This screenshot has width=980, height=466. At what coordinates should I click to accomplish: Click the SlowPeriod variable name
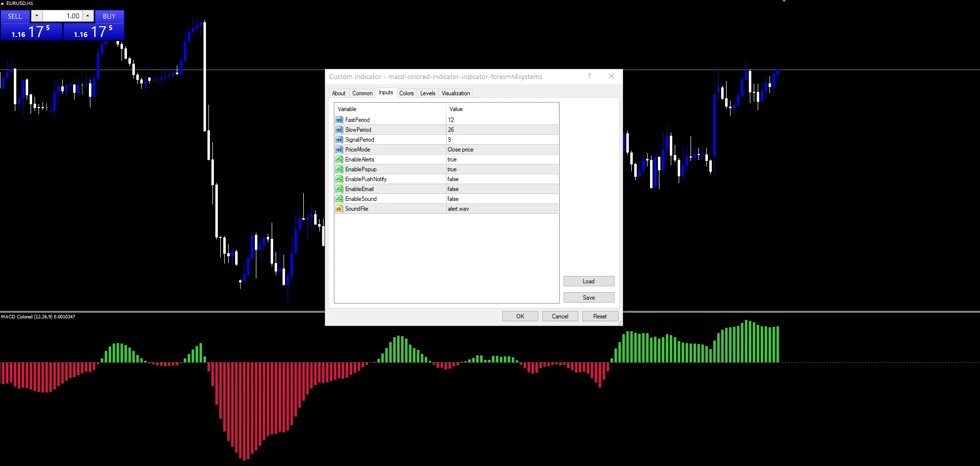[x=358, y=130]
